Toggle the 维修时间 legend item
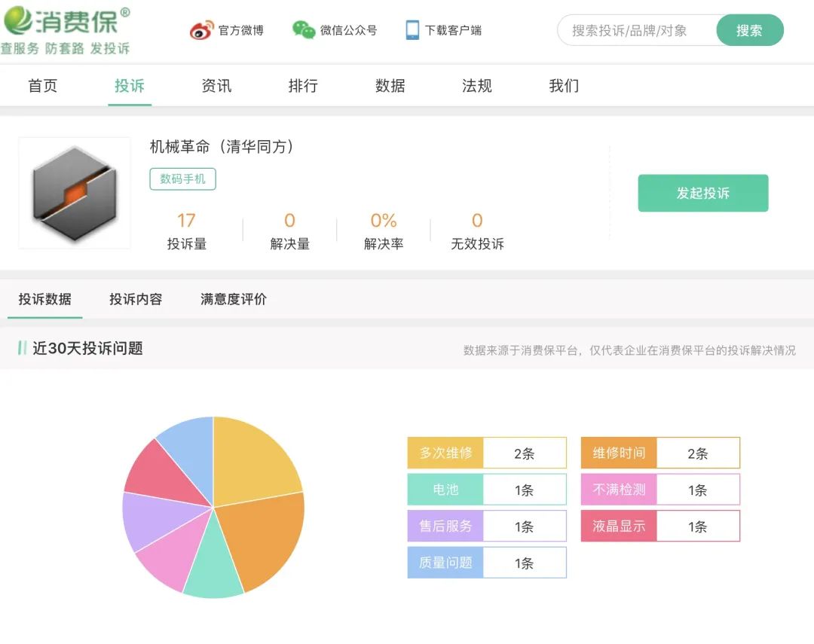The height and width of the screenshot is (644, 814). [618, 452]
